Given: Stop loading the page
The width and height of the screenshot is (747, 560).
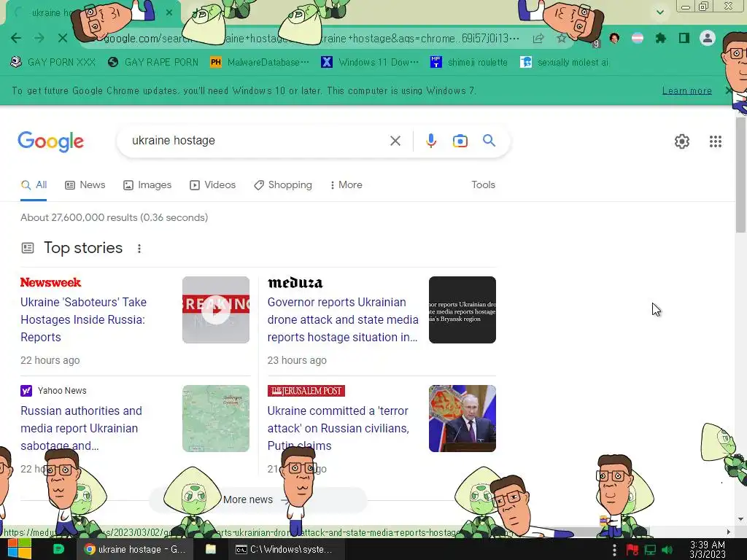Looking at the screenshot, I should [63, 38].
